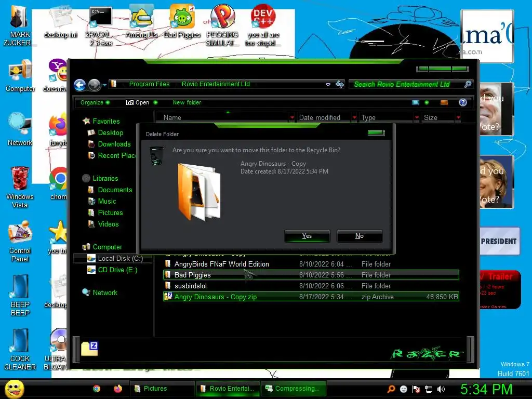Select Recent Places in navigation pane
Viewport: 532px width, 399px height.
113,156
